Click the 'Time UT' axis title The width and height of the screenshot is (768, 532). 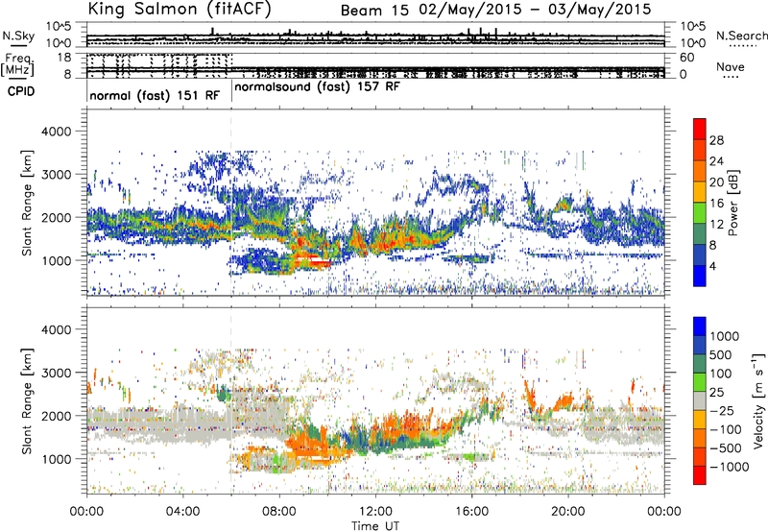[375, 526]
